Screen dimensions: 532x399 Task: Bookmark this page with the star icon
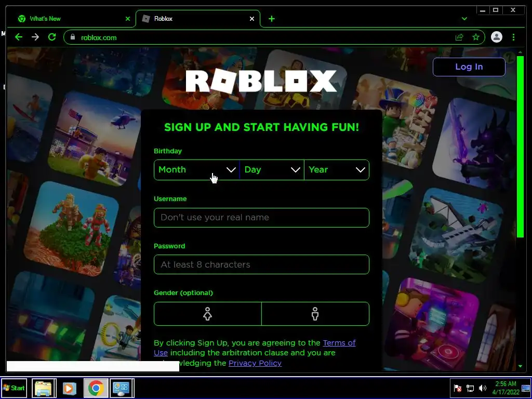point(476,37)
